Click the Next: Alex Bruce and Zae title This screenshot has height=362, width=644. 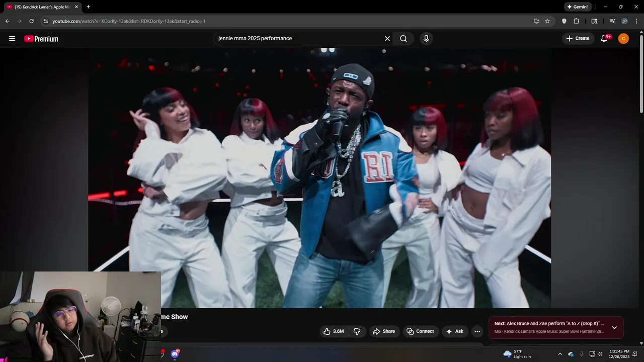point(549,324)
